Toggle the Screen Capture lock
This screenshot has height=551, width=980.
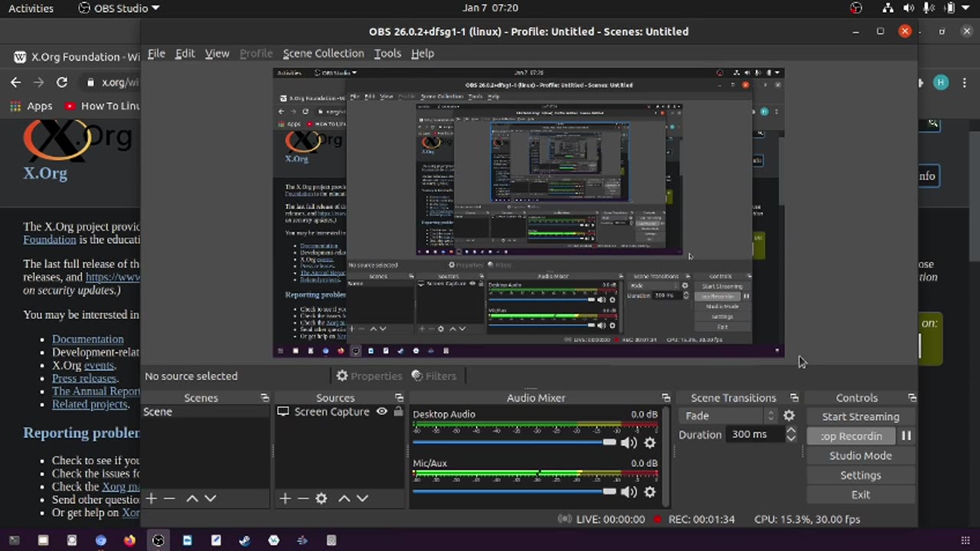398,412
